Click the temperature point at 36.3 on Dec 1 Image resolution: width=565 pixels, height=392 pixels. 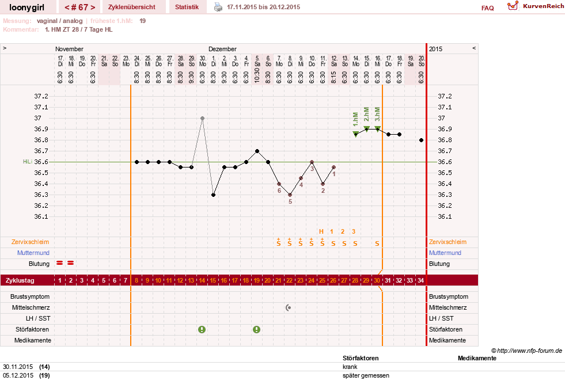click(213, 195)
